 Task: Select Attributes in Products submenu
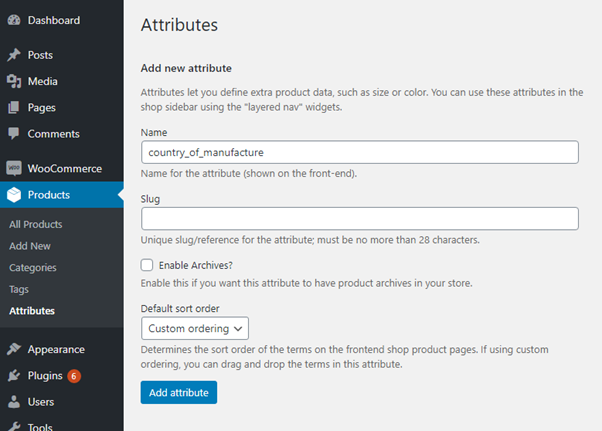pyautogui.click(x=32, y=311)
